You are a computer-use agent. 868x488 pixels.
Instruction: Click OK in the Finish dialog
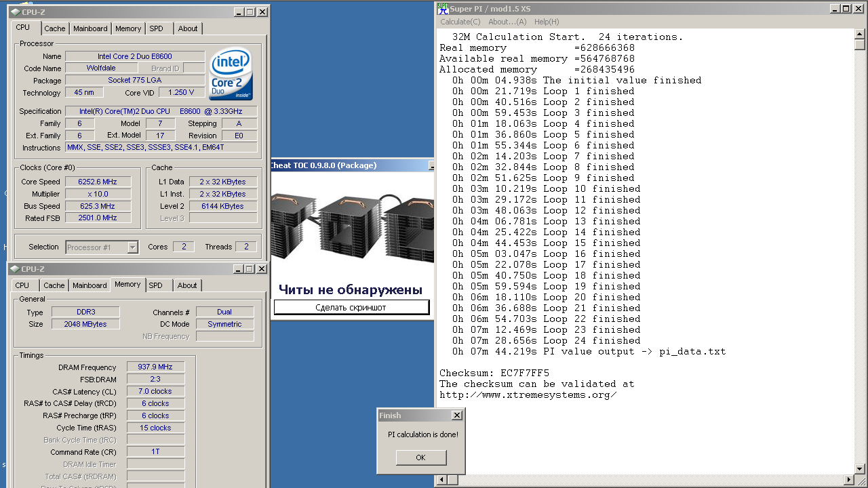click(x=420, y=457)
